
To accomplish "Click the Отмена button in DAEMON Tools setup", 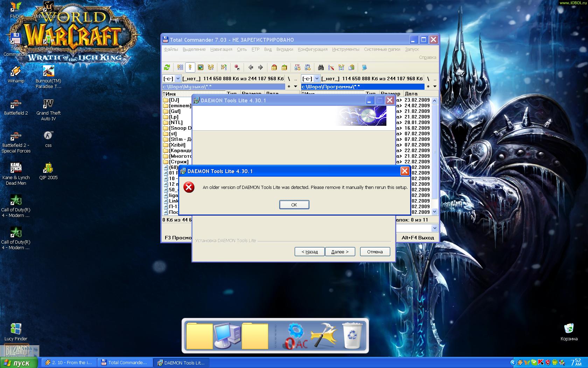I will click(x=375, y=252).
